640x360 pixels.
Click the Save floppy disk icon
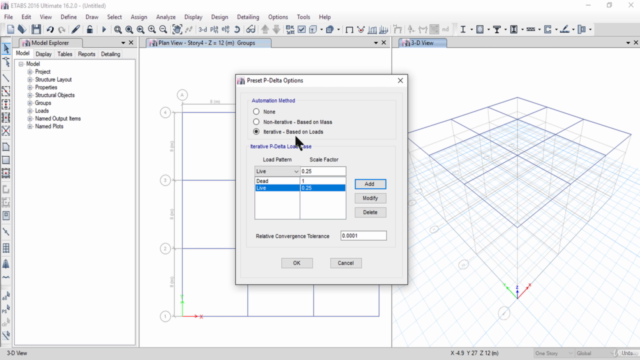tap(36, 29)
